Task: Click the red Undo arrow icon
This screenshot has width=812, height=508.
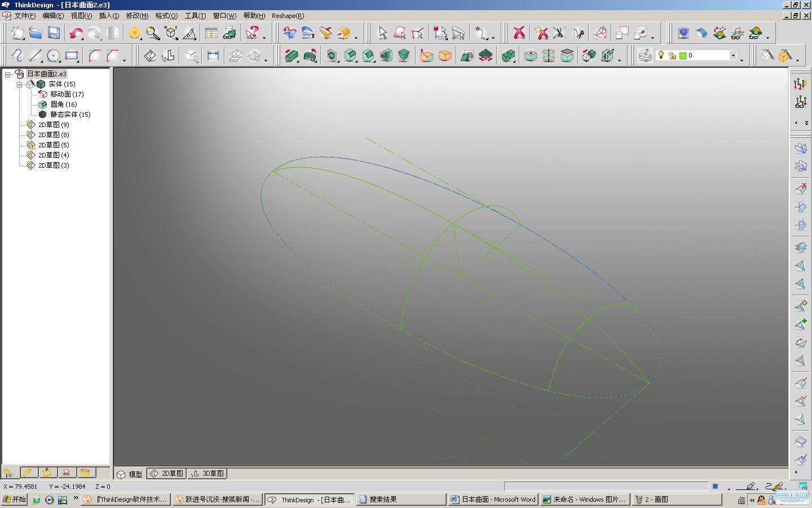Action: pyautogui.click(x=75, y=33)
